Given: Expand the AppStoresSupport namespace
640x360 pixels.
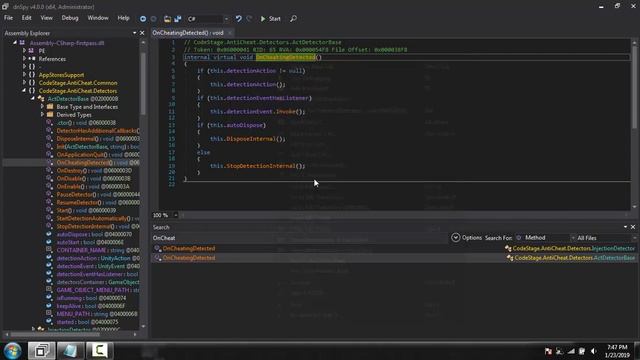Looking at the screenshot, I should coord(24,75).
